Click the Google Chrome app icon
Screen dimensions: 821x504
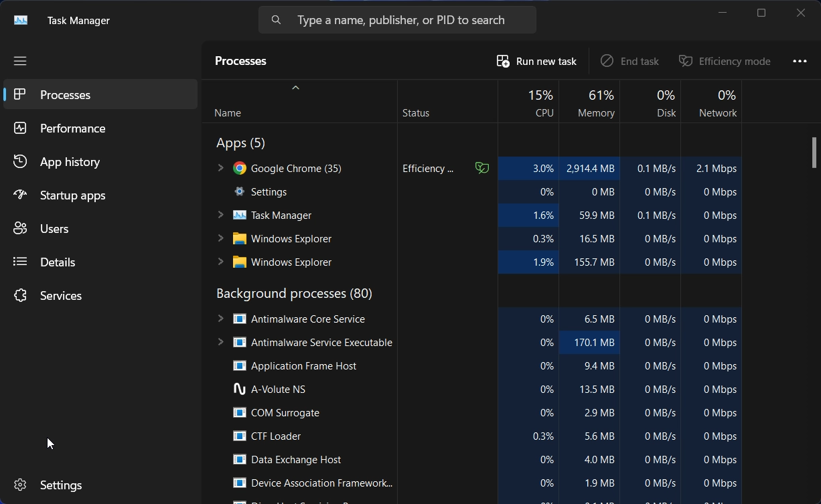(x=239, y=168)
